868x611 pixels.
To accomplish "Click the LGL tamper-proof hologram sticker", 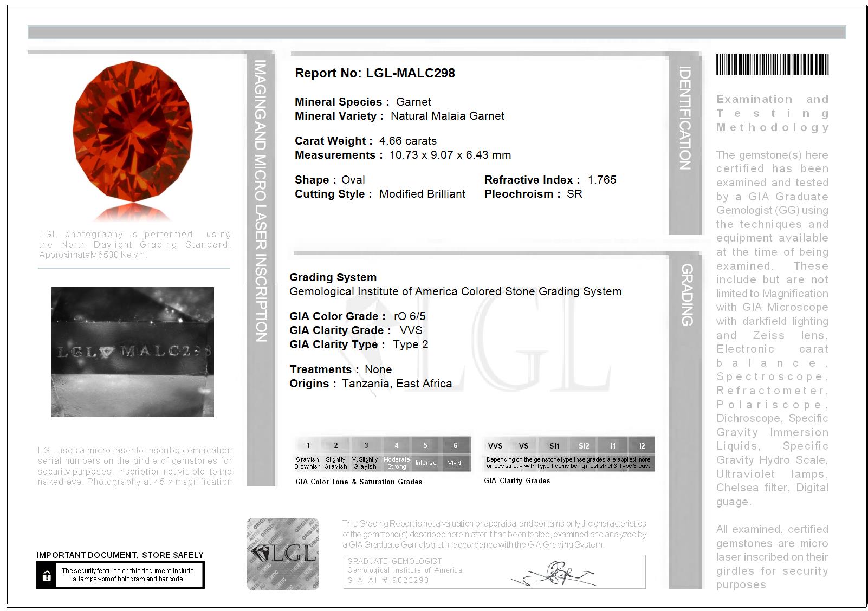I will (283, 554).
